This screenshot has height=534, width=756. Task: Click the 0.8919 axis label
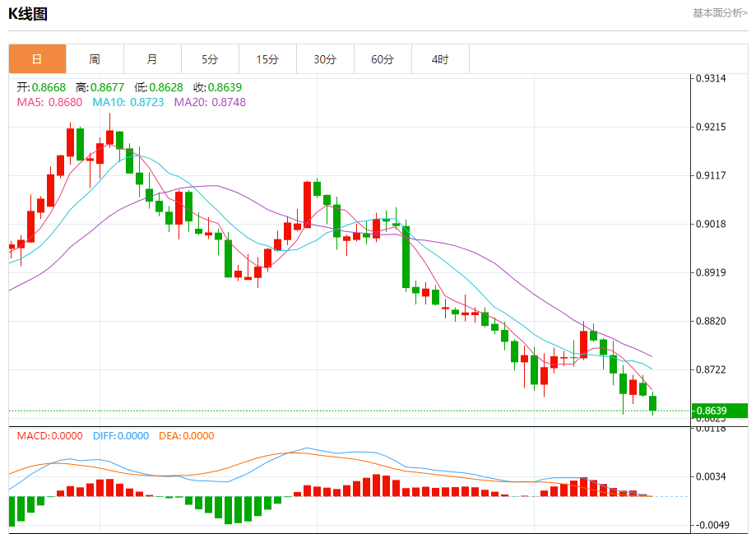(x=711, y=272)
